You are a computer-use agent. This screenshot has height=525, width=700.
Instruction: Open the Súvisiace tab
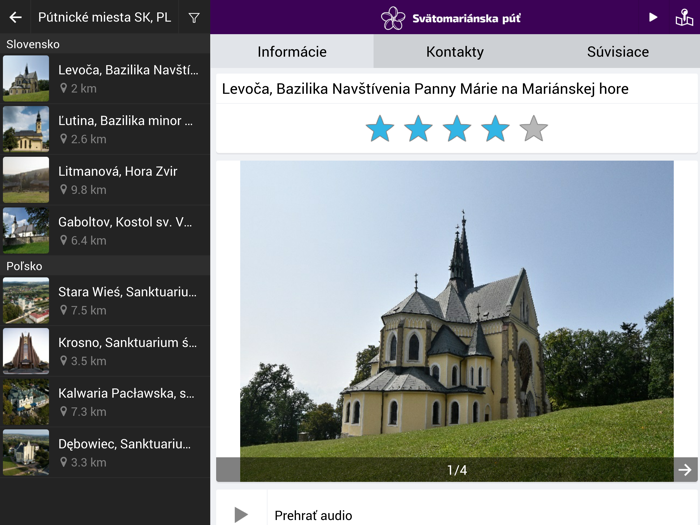click(x=618, y=51)
